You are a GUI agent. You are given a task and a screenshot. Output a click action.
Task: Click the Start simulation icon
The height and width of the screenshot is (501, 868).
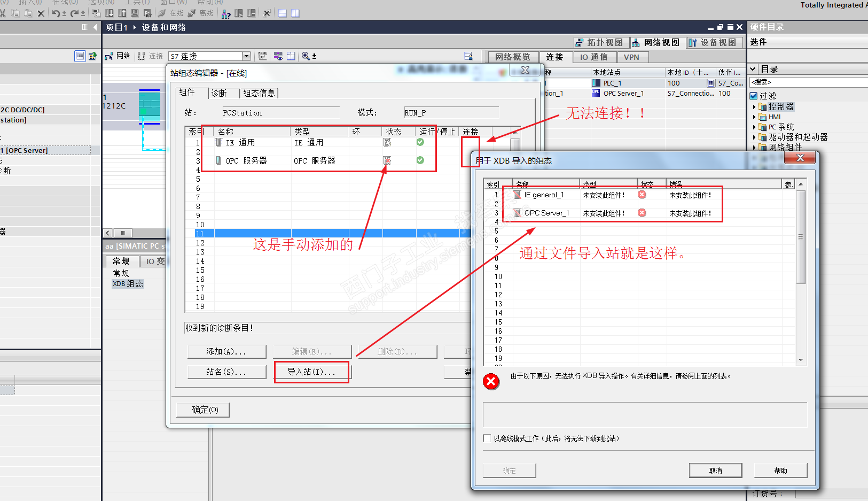[135, 13]
